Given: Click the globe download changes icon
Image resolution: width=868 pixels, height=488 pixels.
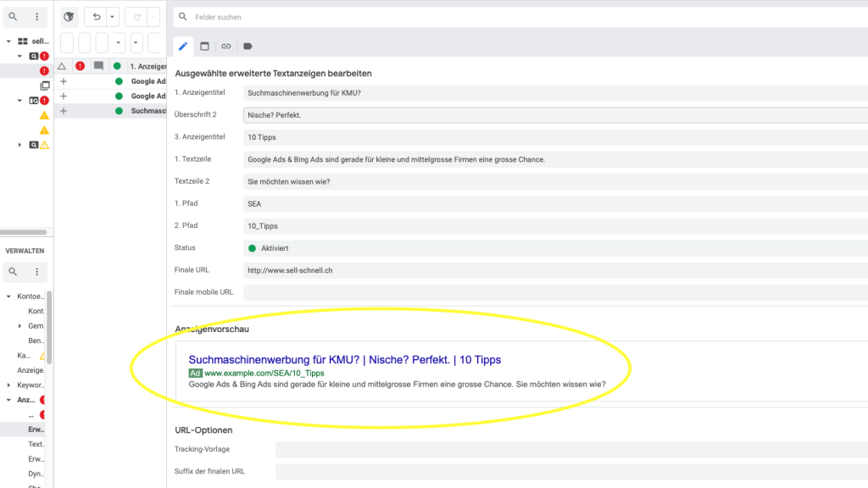Looking at the screenshot, I should (x=70, y=17).
